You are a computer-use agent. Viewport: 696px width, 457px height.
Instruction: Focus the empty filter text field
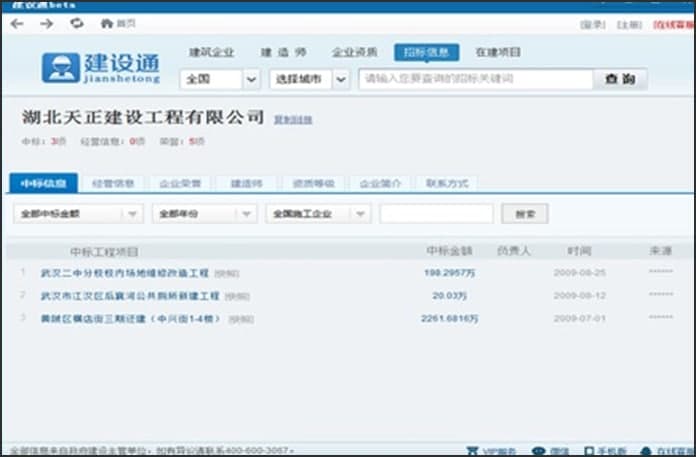click(x=436, y=214)
